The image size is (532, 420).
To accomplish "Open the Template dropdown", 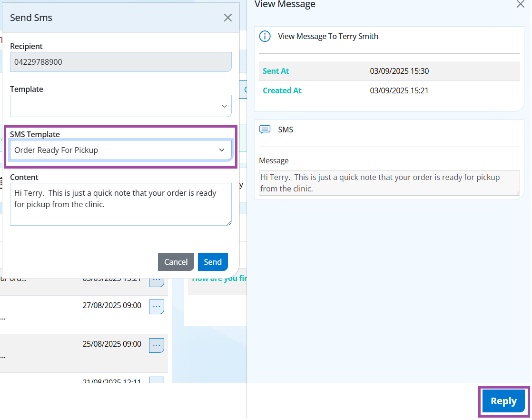I will 121,106.
